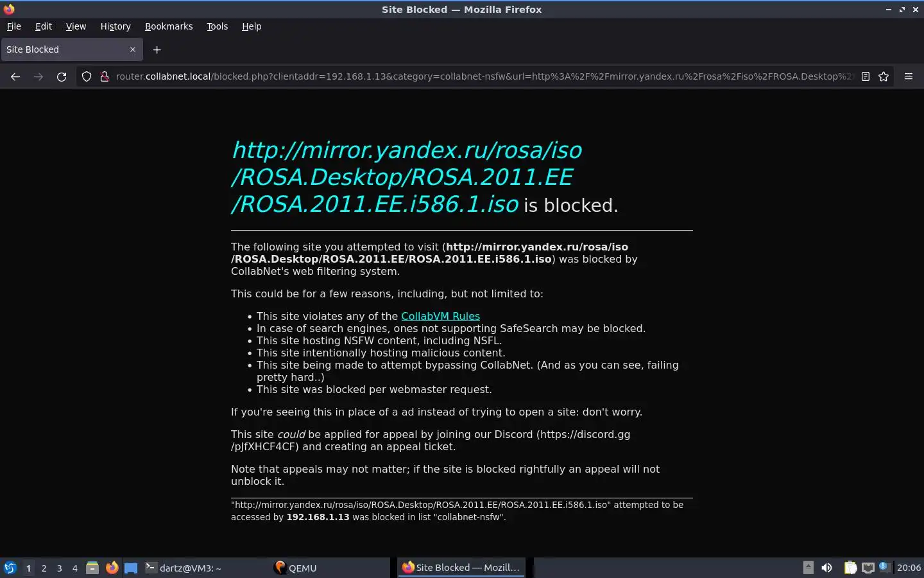The width and height of the screenshot is (924, 578).
Task: Open a new tab with the plus button
Action: point(157,49)
